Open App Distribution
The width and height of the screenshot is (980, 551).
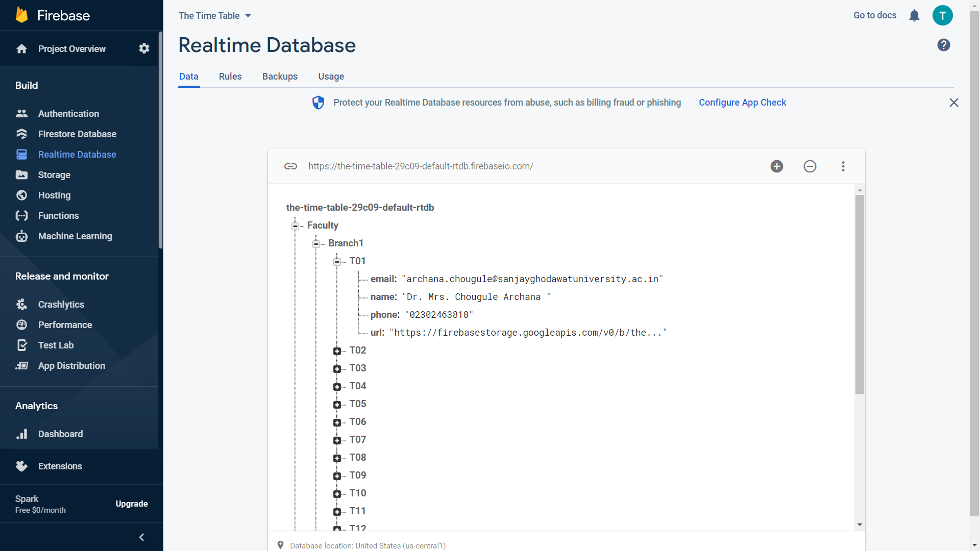[x=71, y=365]
